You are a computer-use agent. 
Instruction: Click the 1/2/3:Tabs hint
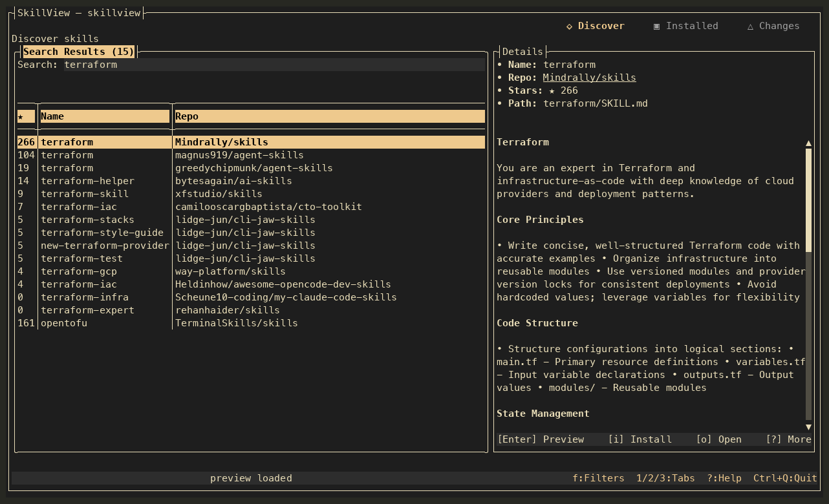point(665,478)
